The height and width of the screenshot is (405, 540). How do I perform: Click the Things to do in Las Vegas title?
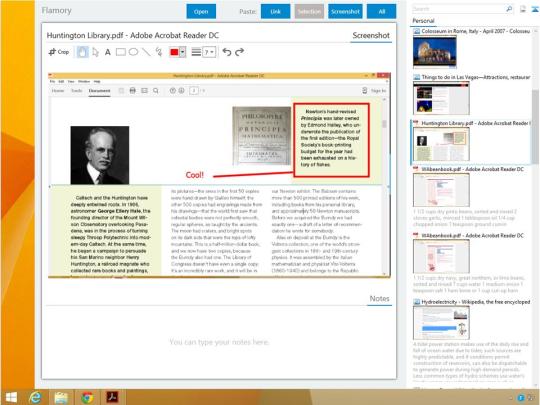(476, 77)
